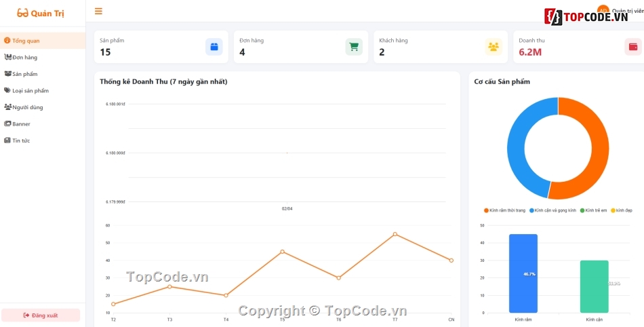This screenshot has width=644, height=327.
Task: Click the green cart icon in Đơn hàng card
Action: point(354,47)
